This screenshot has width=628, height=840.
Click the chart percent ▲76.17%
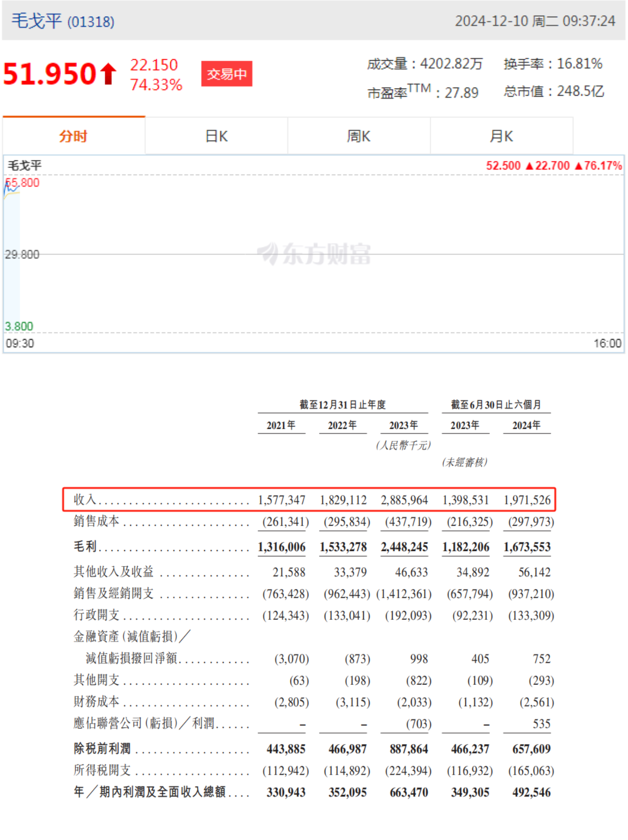click(x=598, y=165)
